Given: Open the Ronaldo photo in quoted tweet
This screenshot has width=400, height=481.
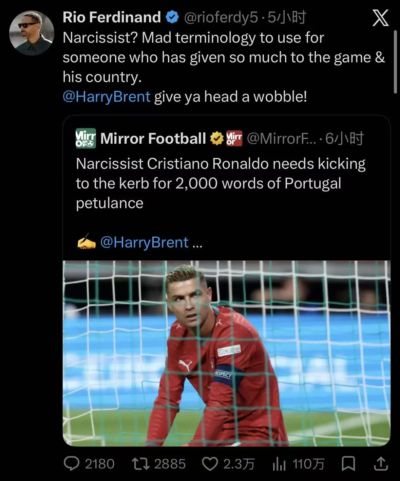Looking at the screenshot, I should click(227, 353).
